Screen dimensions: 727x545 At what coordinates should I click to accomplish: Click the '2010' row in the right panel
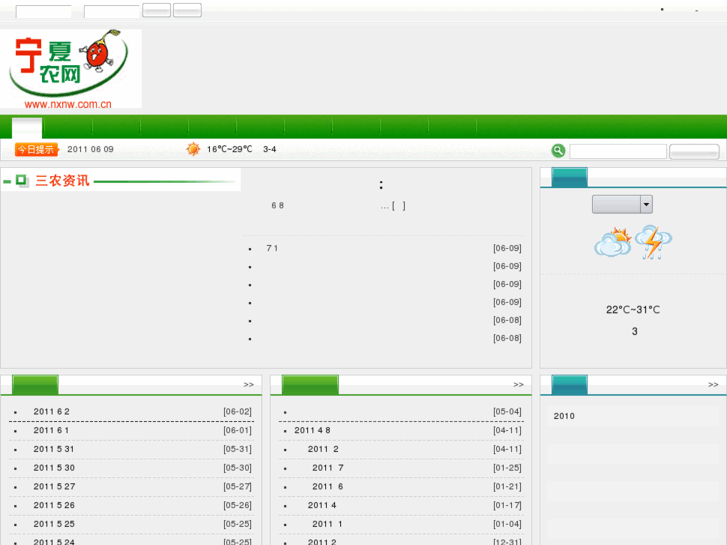(633, 416)
